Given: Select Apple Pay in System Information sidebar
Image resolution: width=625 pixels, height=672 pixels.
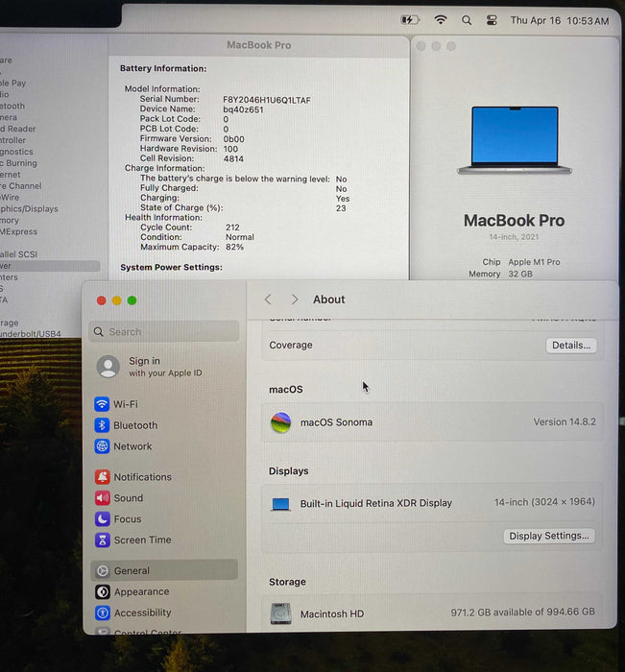Looking at the screenshot, I should (12, 83).
